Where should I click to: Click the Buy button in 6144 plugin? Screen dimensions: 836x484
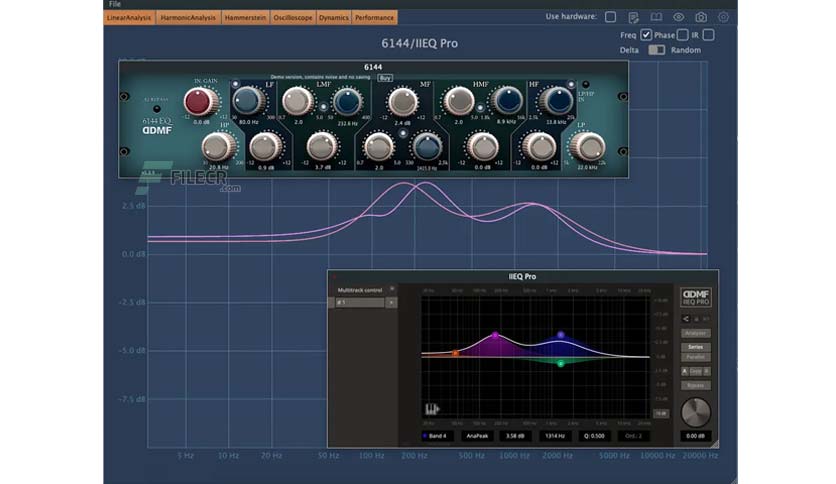coord(385,78)
